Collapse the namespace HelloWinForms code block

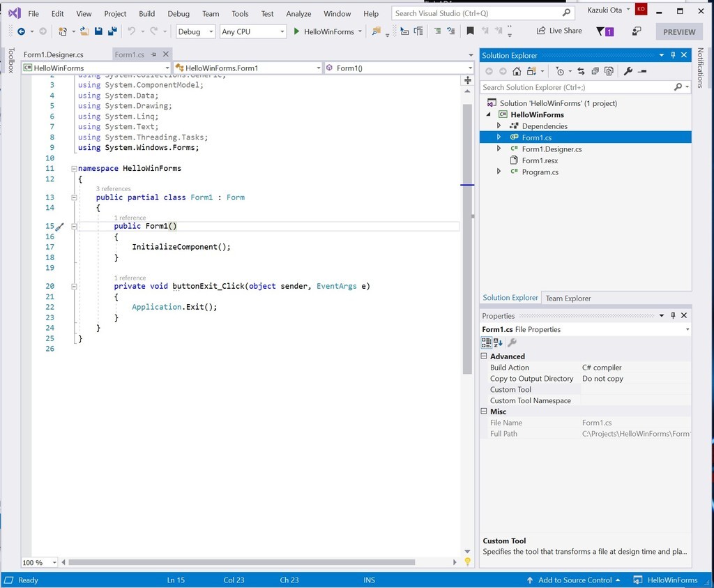[74, 169]
